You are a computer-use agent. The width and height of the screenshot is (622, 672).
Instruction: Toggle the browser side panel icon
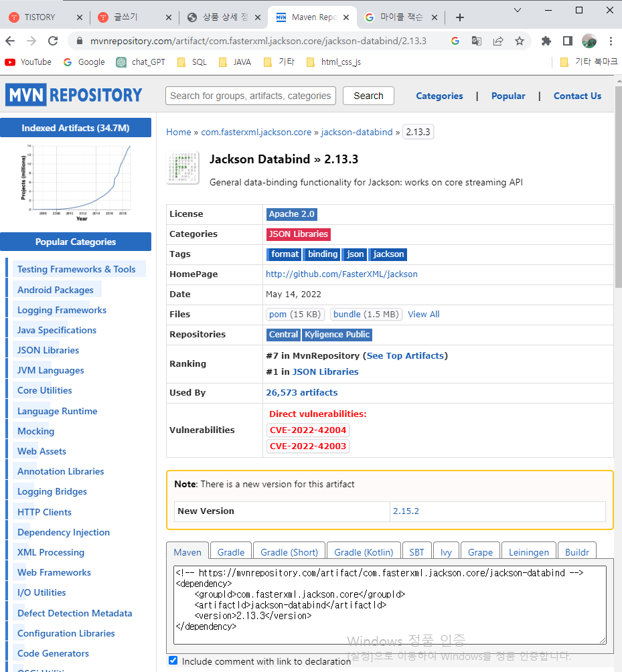(568, 41)
